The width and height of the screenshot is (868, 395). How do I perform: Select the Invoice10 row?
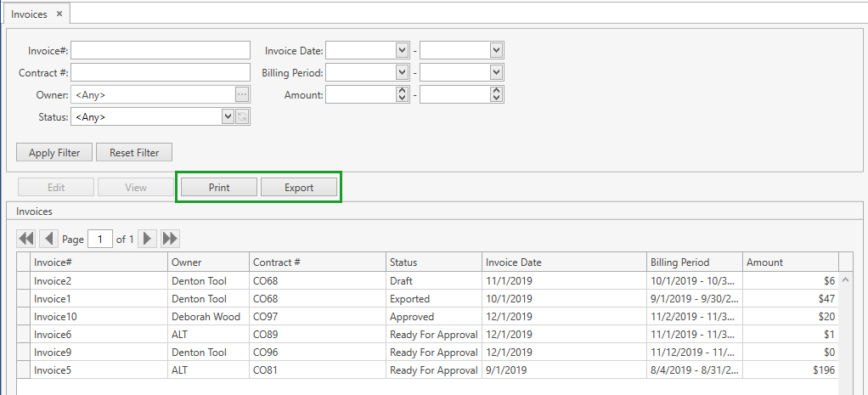pyautogui.click(x=99, y=316)
